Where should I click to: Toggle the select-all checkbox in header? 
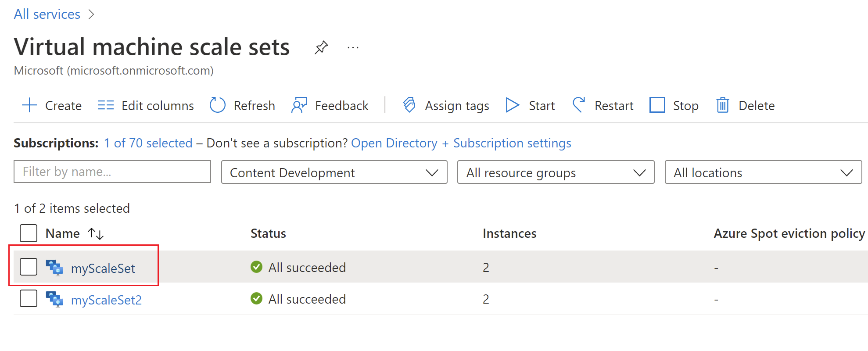point(29,233)
